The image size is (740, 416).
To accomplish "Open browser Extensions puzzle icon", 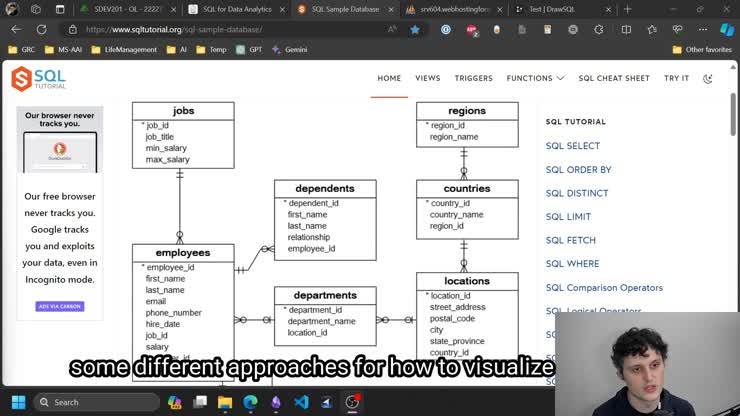I will point(598,30).
